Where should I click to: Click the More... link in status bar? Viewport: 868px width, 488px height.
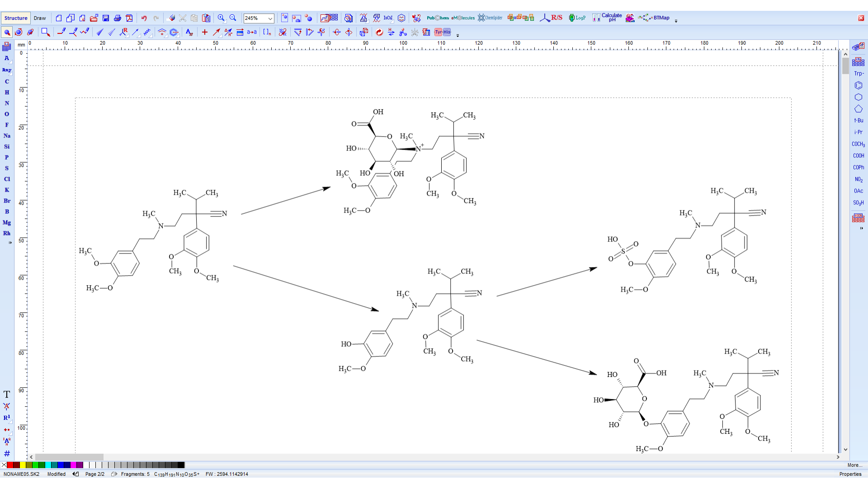point(854,465)
